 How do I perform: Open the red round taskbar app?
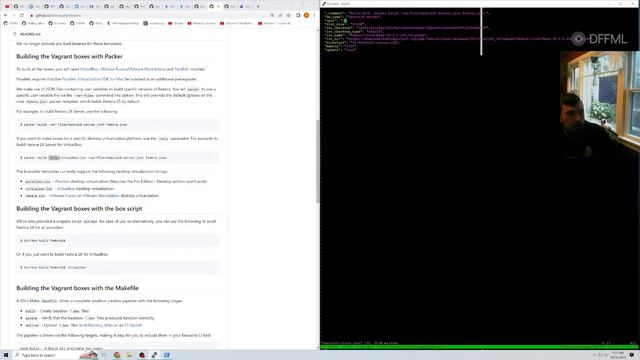tap(142, 355)
